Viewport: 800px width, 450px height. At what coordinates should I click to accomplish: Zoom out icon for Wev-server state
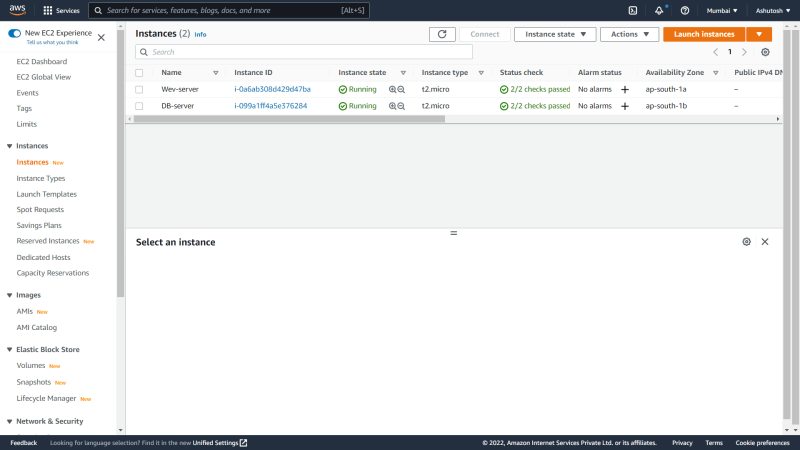point(401,89)
